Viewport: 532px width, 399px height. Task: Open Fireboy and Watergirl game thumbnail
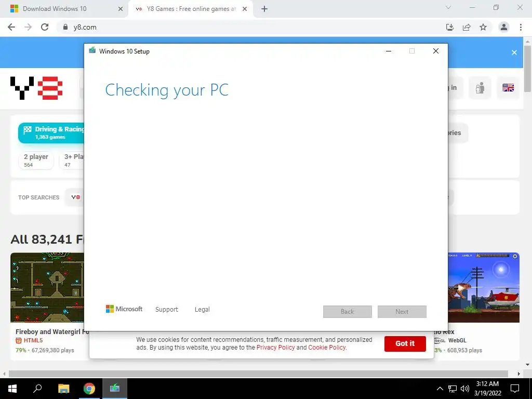[x=47, y=287]
